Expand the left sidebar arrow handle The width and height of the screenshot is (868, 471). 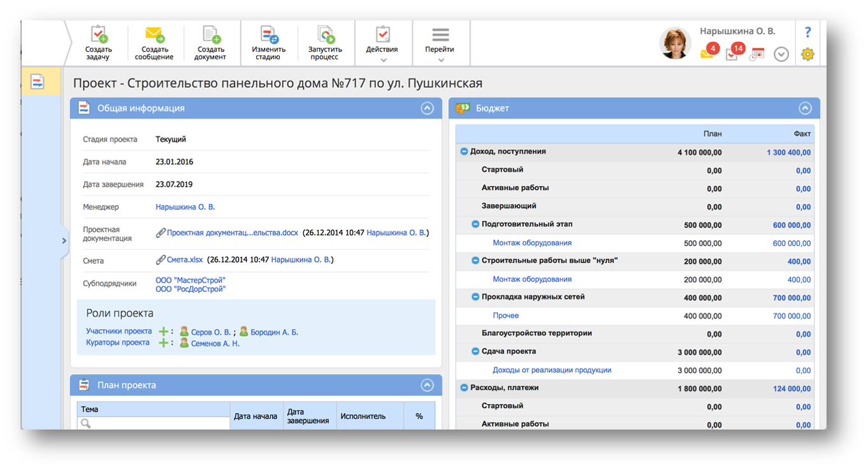[64, 240]
